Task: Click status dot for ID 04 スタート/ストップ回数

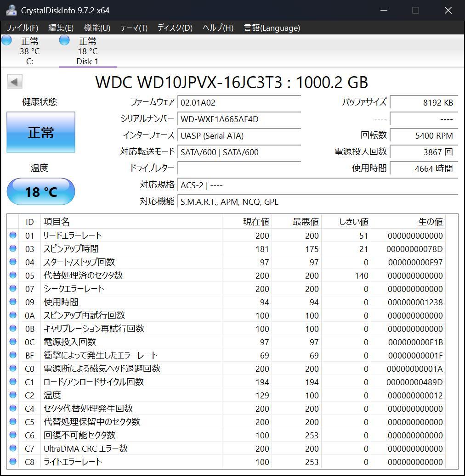Action: coord(13,262)
